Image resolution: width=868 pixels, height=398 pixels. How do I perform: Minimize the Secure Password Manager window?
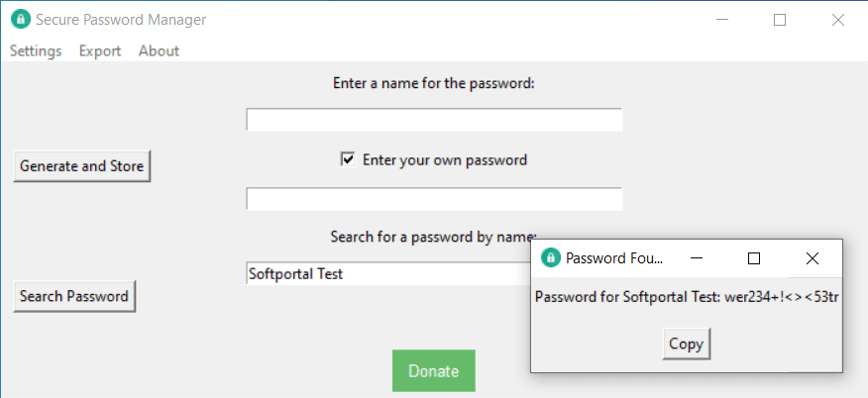coord(722,20)
